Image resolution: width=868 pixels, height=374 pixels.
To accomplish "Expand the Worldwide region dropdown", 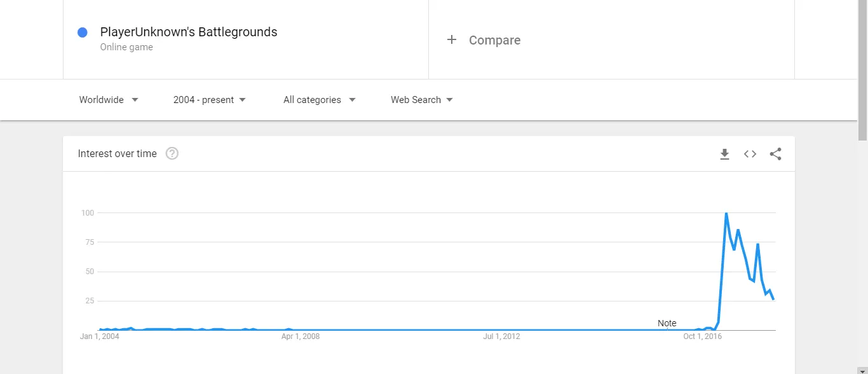I will coord(109,100).
